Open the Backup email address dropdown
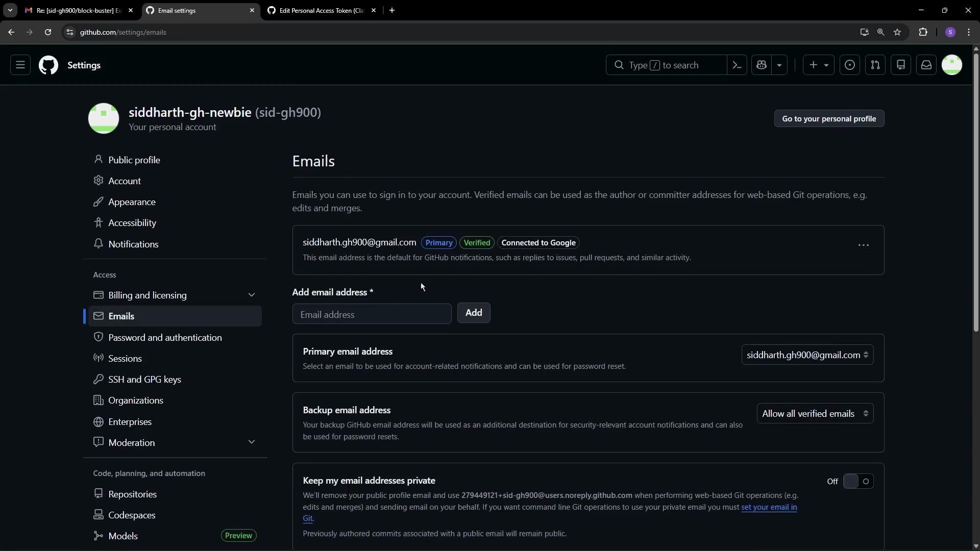980x551 pixels. (x=815, y=414)
